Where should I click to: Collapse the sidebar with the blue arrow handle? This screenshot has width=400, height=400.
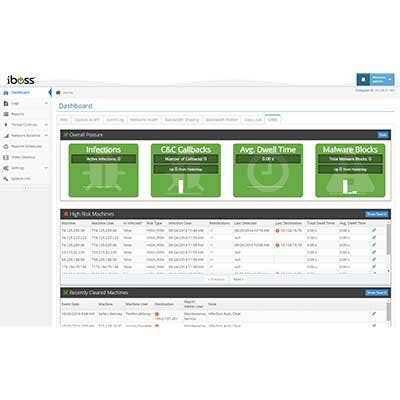coord(50,92)
